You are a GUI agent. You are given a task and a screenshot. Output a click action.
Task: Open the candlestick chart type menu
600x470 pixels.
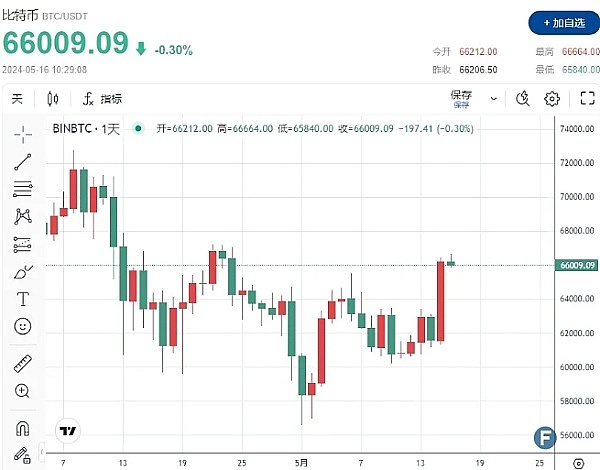pyautogui.click(x=53, y=98)
